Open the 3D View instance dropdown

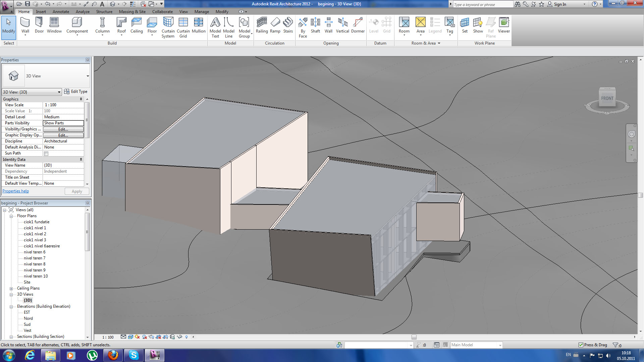[59, 92]
